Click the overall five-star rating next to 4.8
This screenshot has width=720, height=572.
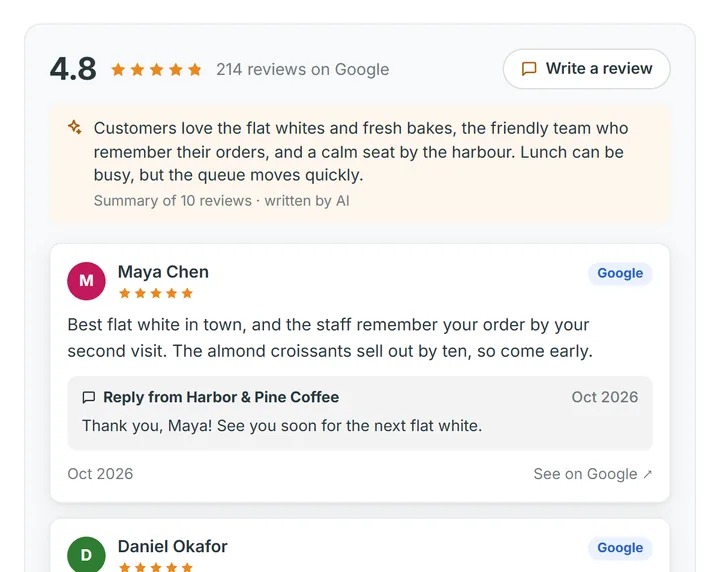(x=157, y=69)
